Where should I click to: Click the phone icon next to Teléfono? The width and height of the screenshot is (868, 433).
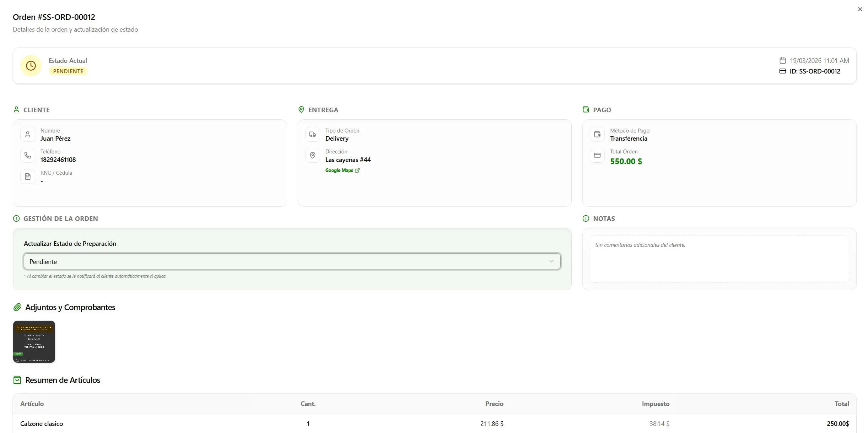(28, 155)
